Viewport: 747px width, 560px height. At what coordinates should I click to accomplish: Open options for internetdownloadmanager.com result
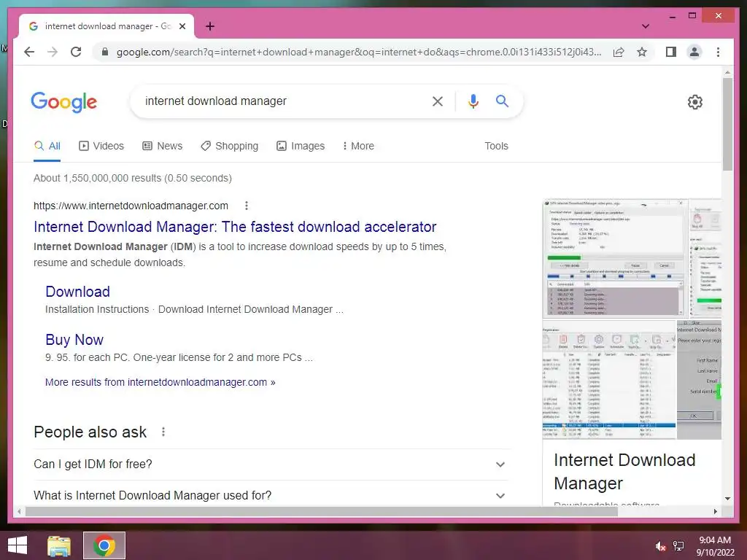coord(247,206)
